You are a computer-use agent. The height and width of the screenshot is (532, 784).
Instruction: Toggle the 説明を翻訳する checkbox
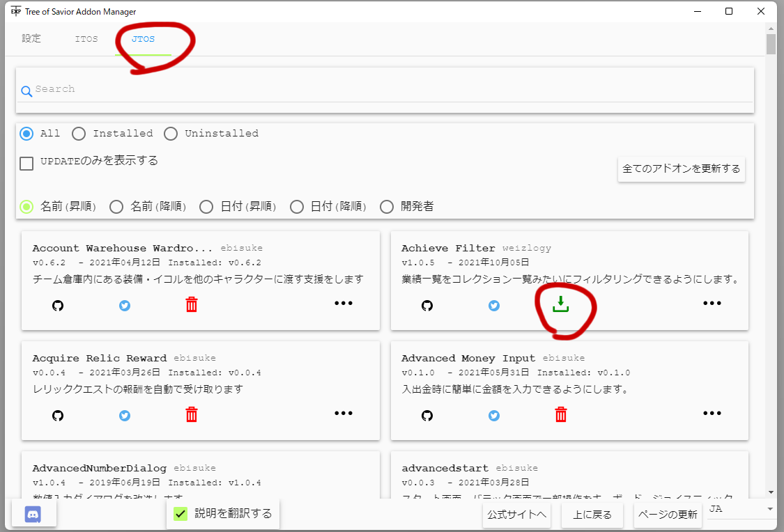coord(180,513)
